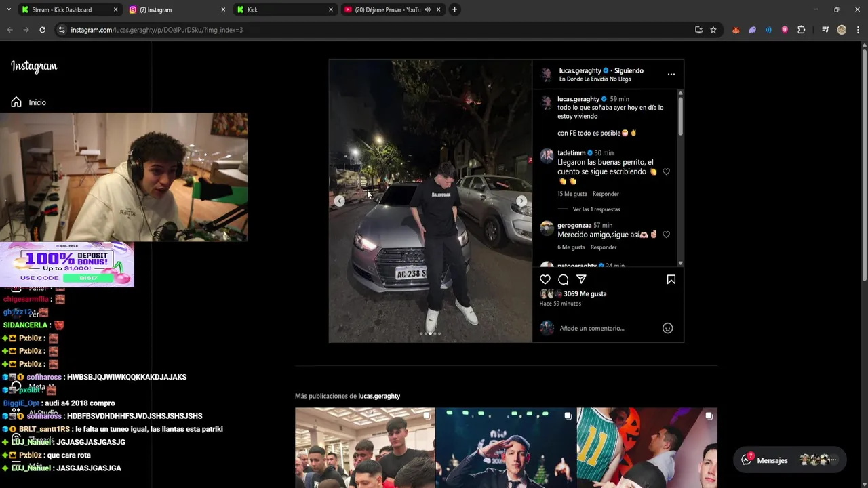Image resolution: width=868 pixels, height=488 pixels.
Task: Open Chrome three-dot menu
Action: tap(858, 30)
